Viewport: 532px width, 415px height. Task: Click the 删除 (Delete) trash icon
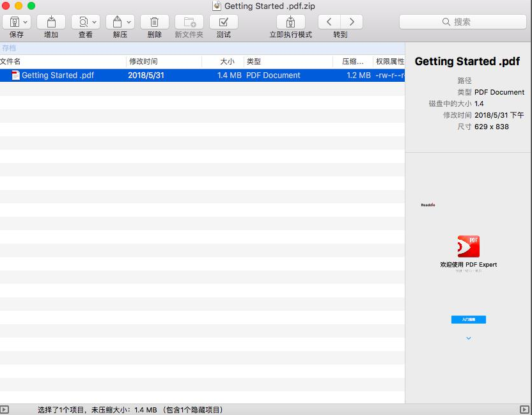(154, 22)
